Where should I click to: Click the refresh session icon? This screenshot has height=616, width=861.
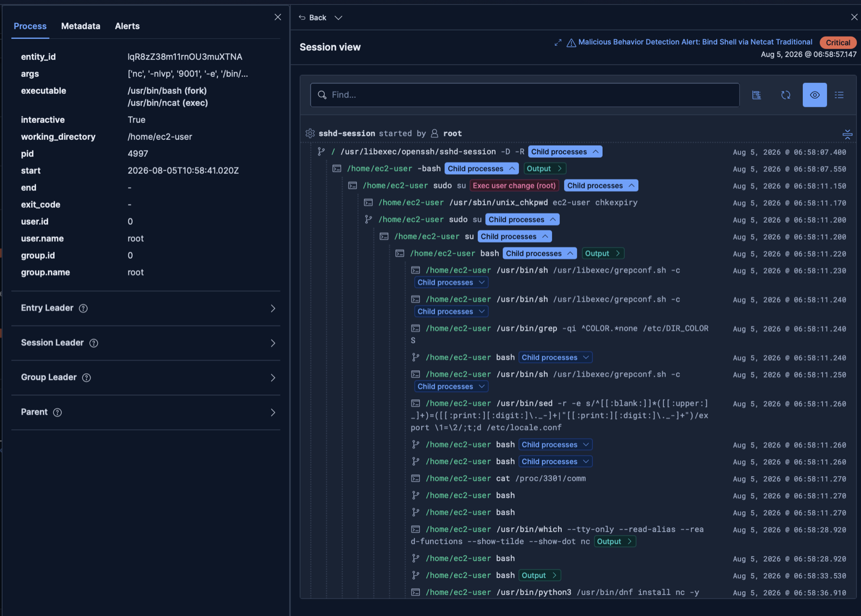tap(786, 95)
